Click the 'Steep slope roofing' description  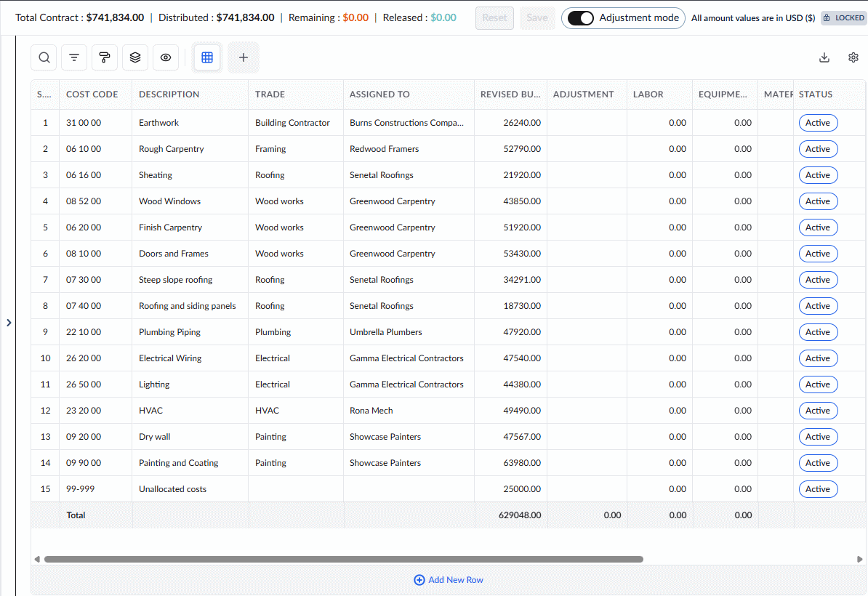click(x=175, y=280)
